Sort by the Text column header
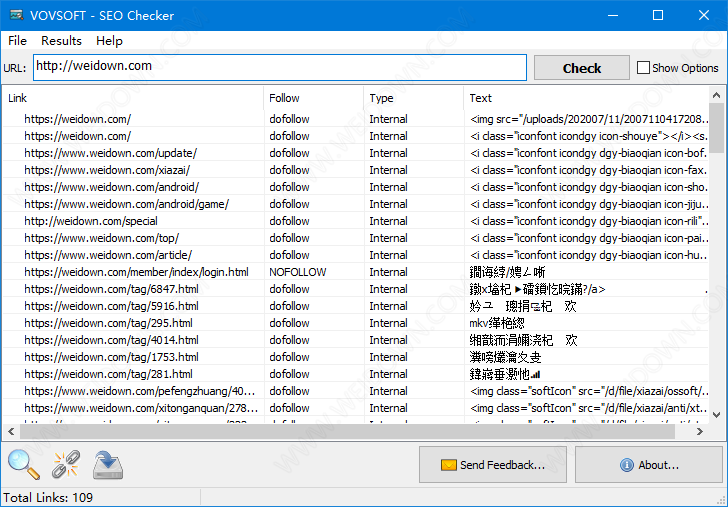The height and width of the screenshot is (507, 728). (586, 98)
